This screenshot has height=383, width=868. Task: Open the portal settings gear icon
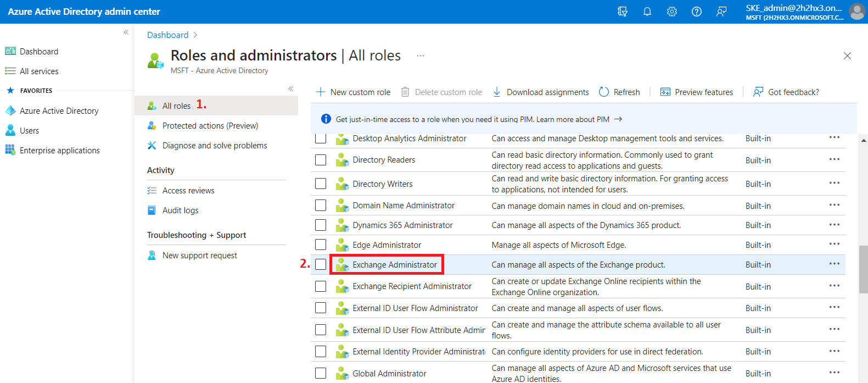click(x=672, y=12)
